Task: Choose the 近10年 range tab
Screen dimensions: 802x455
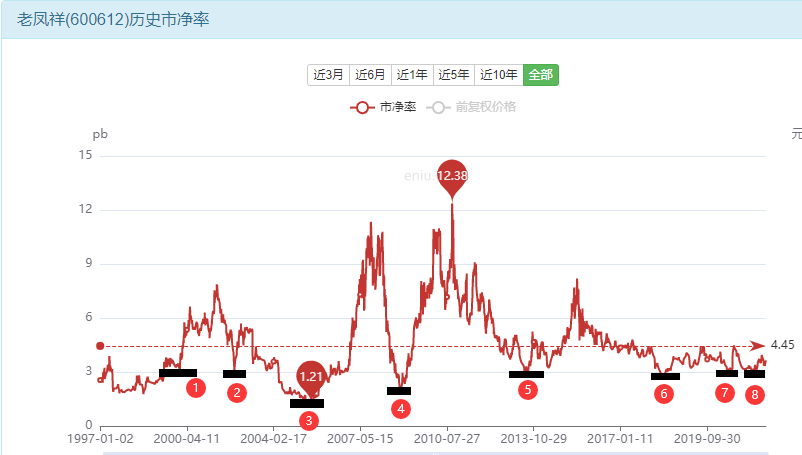Action: [x=499, y=75]
